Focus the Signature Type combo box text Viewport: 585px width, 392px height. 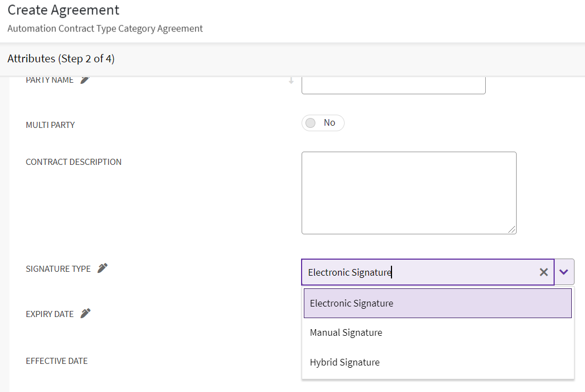point(419,272)
